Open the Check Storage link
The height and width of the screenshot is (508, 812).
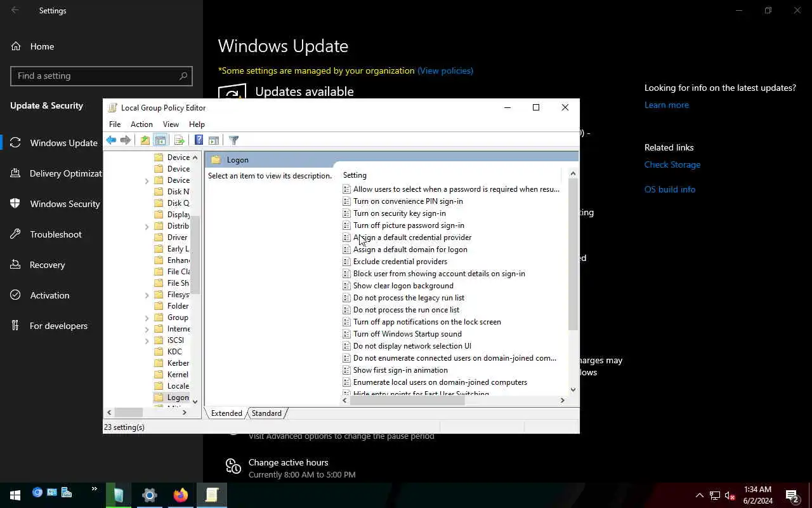pyautogui.click(x=672, y=164)
